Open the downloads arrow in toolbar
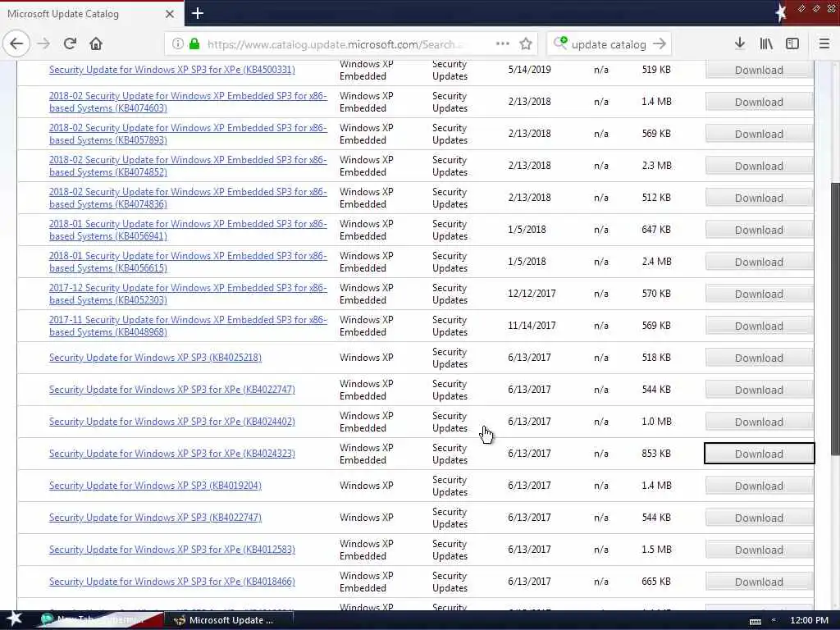 click(740, 44)
